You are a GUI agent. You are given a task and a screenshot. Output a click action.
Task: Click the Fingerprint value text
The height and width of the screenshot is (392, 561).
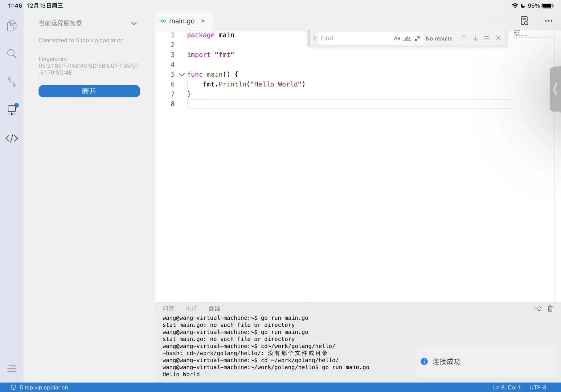tap(89, 69)
